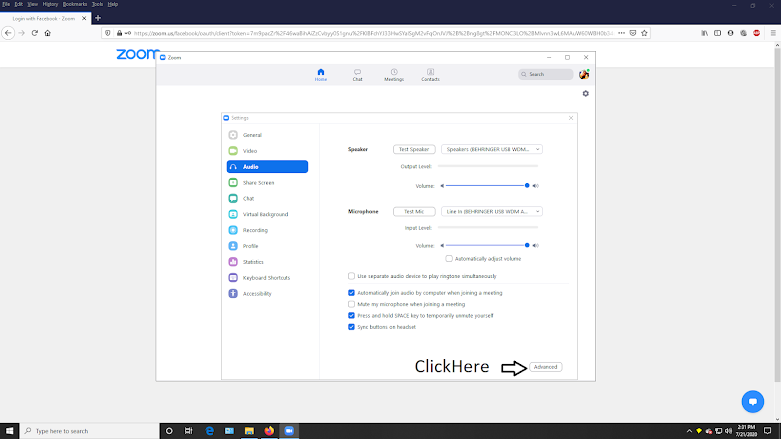Open File Explorer on the taskbar
Image resolution: width=781 pixels, height=439 pixels.
pos(249,431)
